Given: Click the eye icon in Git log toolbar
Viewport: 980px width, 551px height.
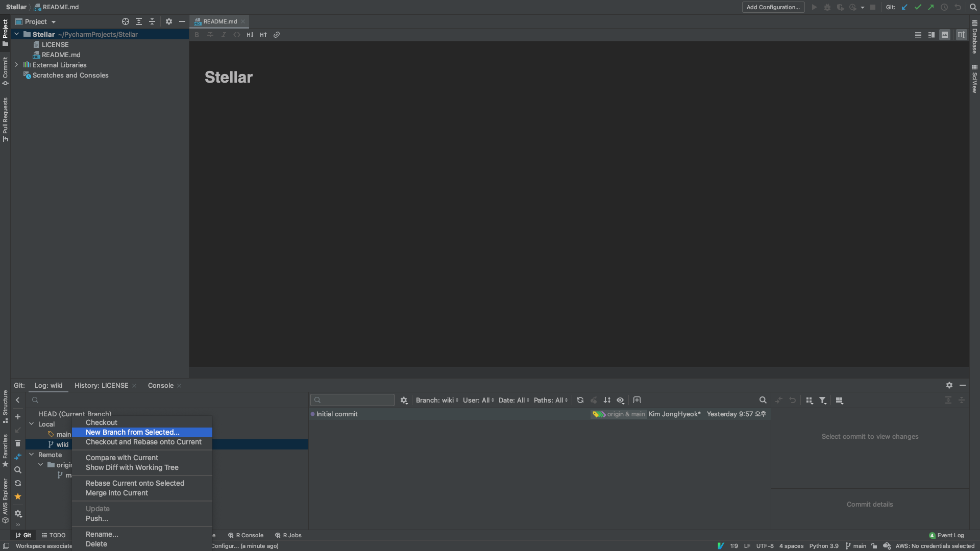Looking at the screenshot, I should 620,400.
